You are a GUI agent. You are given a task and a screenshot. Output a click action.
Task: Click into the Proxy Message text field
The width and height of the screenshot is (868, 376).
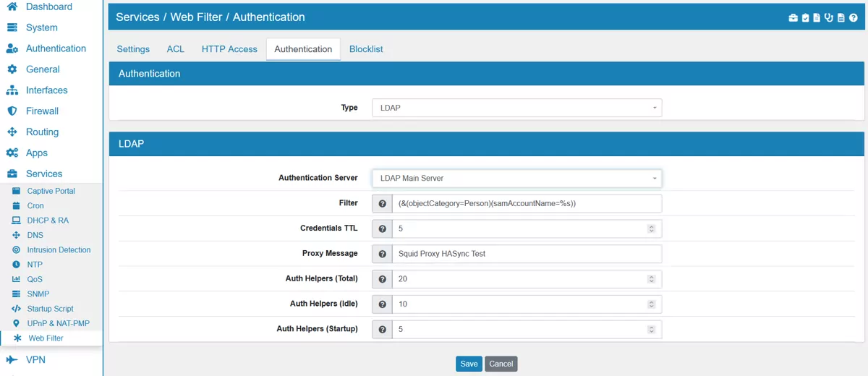527,254
